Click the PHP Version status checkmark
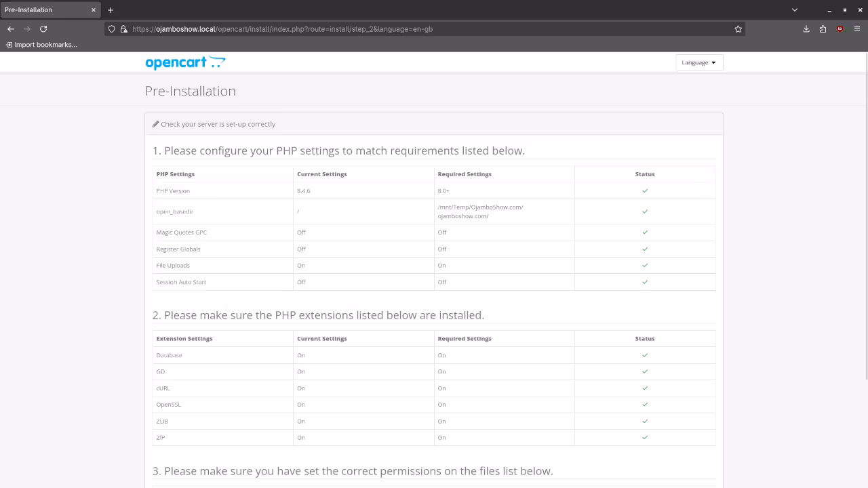868x488 pixels. coord(645,191)
